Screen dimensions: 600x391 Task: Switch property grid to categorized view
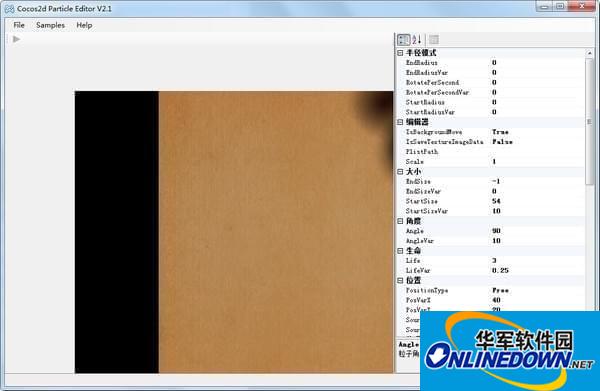pos(404,39)
